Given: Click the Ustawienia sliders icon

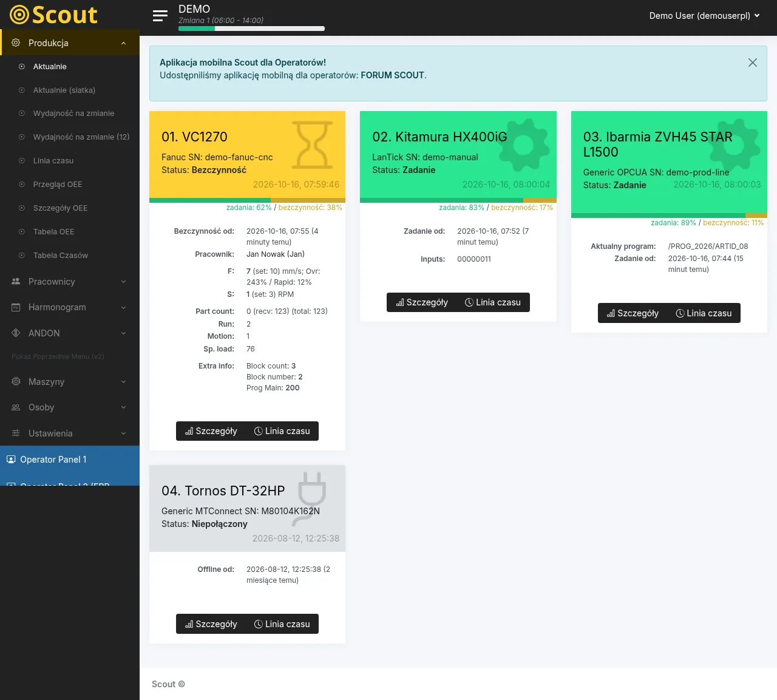Looking at the screenshot, I should 16,433.
